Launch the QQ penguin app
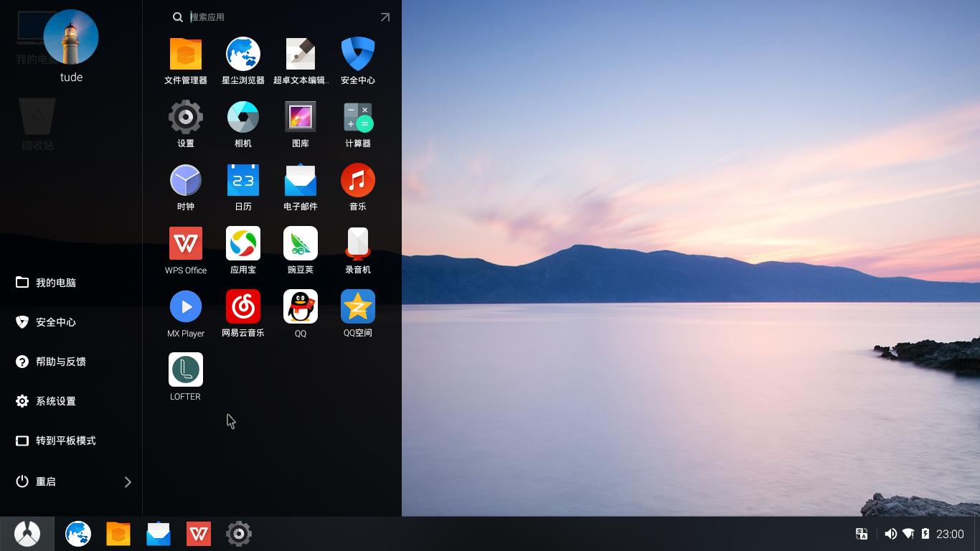This screenshot has width=980, height=551. [301, 307]
